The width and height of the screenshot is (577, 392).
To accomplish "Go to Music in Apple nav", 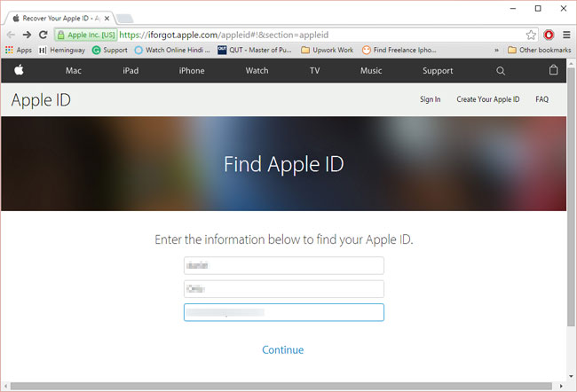I will tap(371, 71).
